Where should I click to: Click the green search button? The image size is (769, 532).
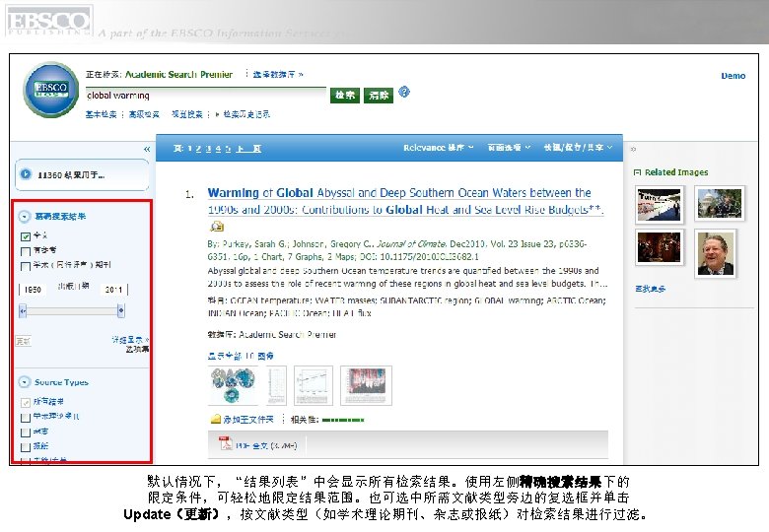tap(345, 96)
